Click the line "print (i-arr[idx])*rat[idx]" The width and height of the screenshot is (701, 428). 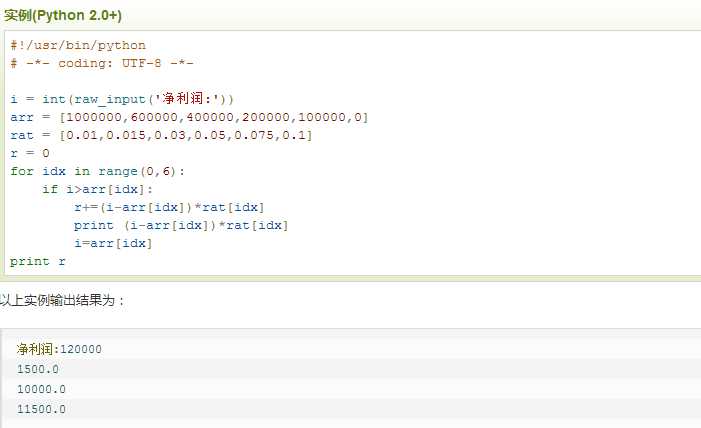[181, 225]
